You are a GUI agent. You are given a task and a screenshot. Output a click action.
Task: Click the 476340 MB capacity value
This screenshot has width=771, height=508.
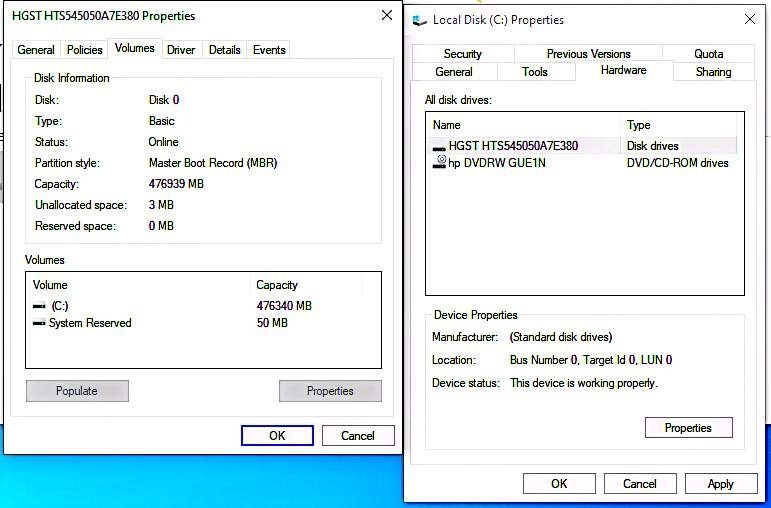(284, 306)
